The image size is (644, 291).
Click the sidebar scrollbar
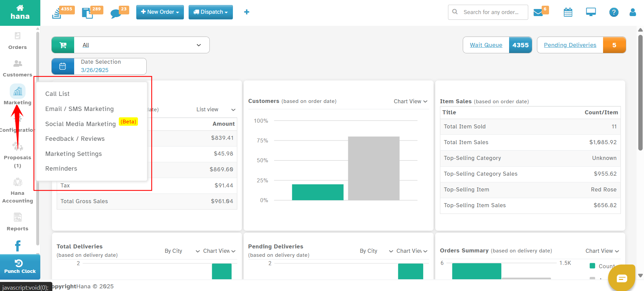coord(38,138)
